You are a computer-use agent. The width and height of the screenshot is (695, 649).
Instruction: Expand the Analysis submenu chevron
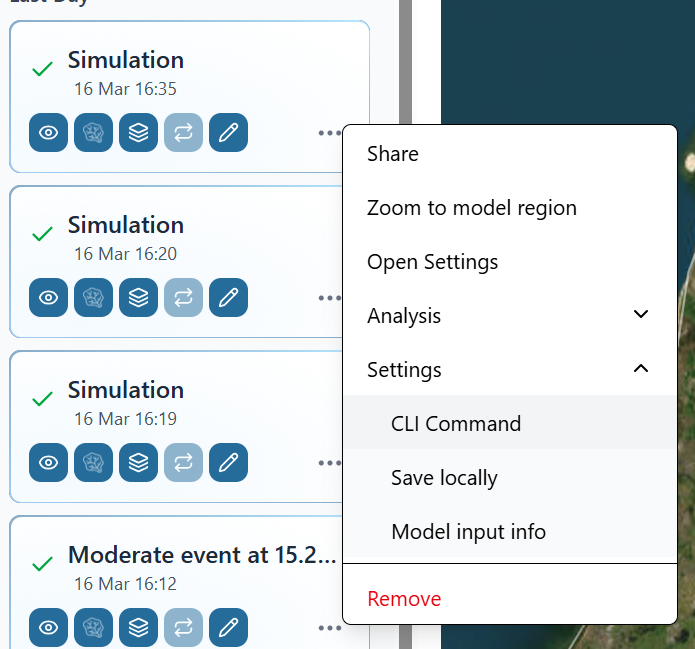(x=641, y=315)
